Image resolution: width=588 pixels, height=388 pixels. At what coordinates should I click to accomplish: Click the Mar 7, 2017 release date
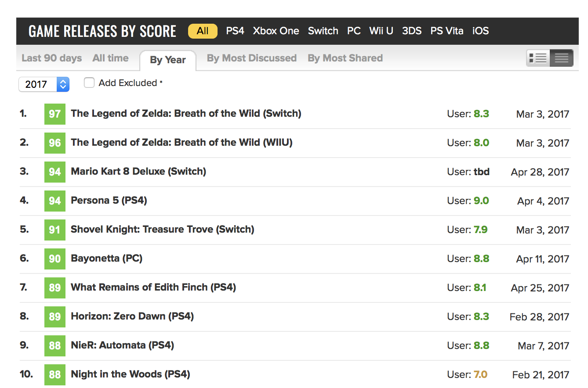click(x=544, y=346)
